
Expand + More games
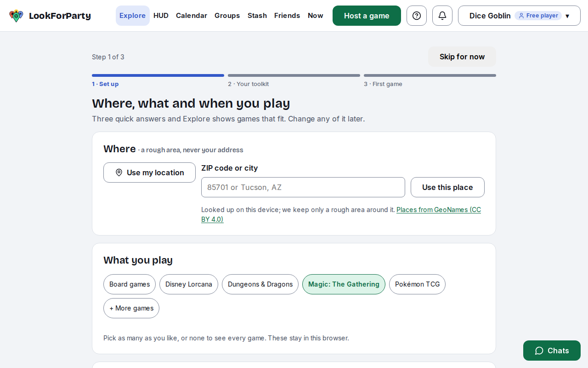(131, 308)
